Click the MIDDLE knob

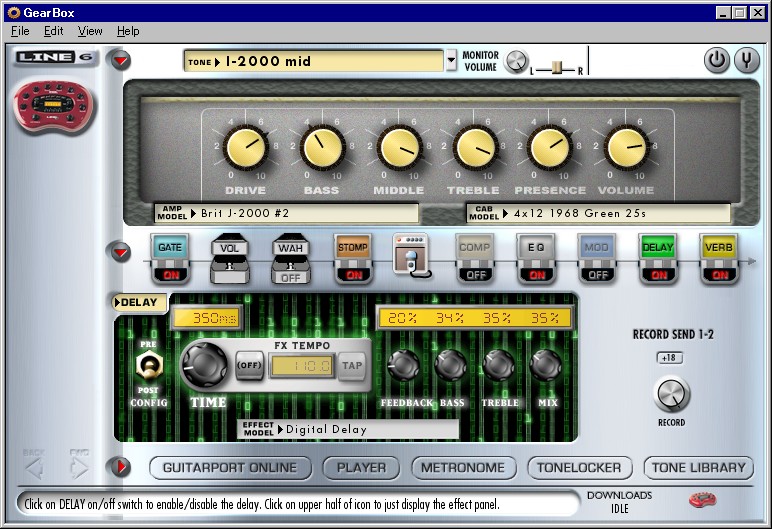(x=399, y=147)
